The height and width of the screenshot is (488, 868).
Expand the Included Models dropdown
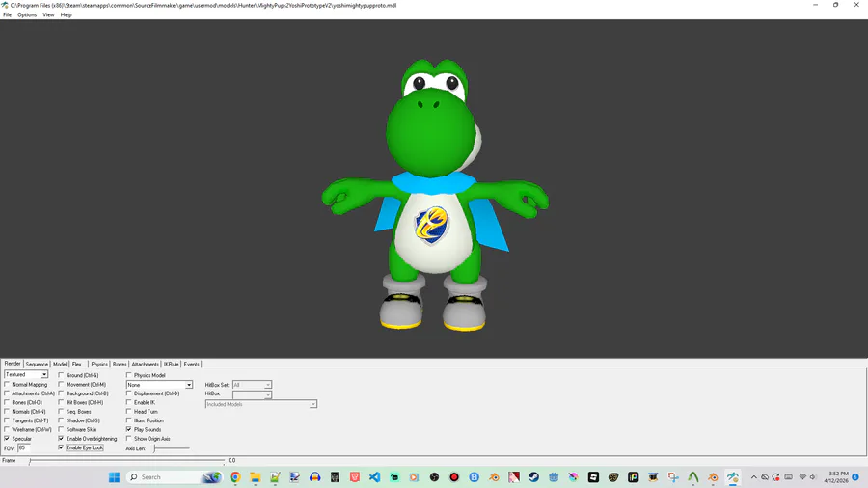[260, 404]
